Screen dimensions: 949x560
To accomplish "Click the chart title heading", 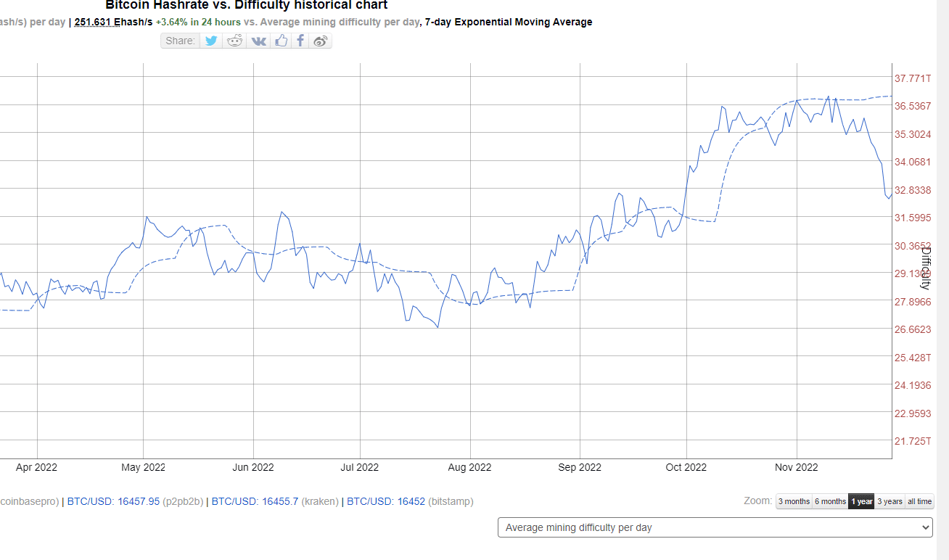I will tap(247, 5).
